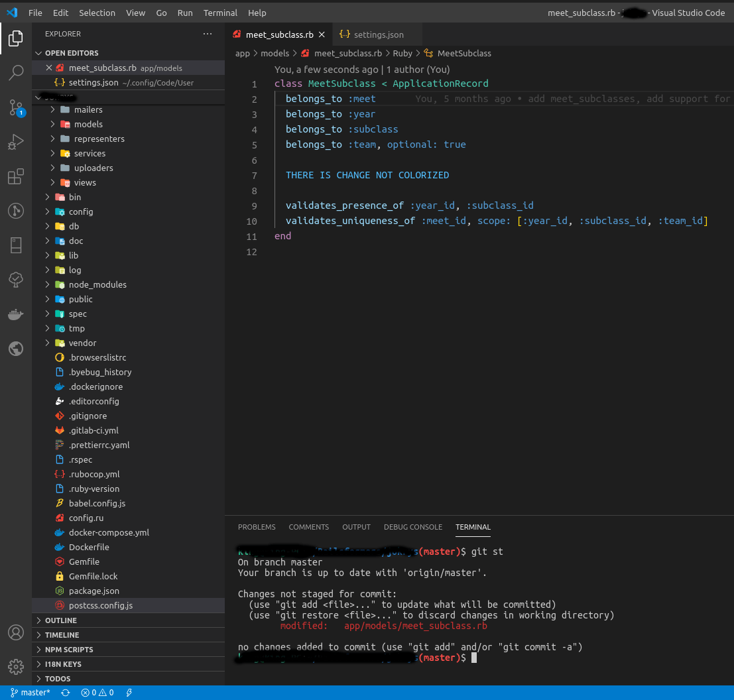The height and width of the screenshot is (700, 734).
Task: Expand the models folder
Action: (x=128, y=124)
